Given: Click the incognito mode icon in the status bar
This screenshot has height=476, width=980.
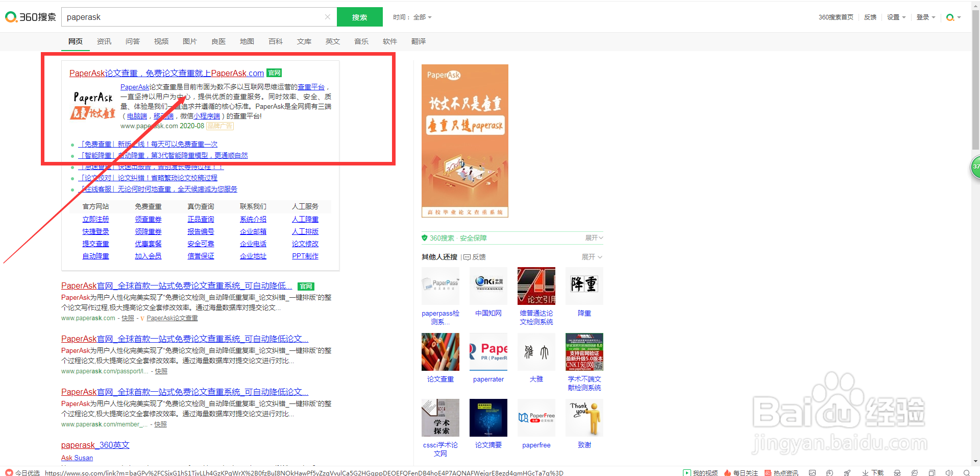Looking at the screenshot, I should click(x=897, y=473).
